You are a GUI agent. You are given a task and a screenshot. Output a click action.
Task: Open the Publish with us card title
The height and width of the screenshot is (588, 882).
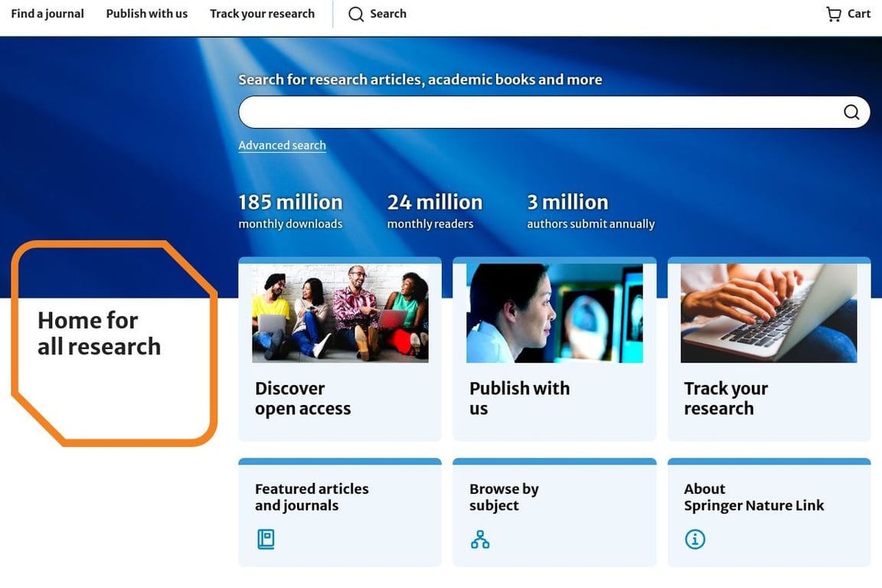point(519,398)
